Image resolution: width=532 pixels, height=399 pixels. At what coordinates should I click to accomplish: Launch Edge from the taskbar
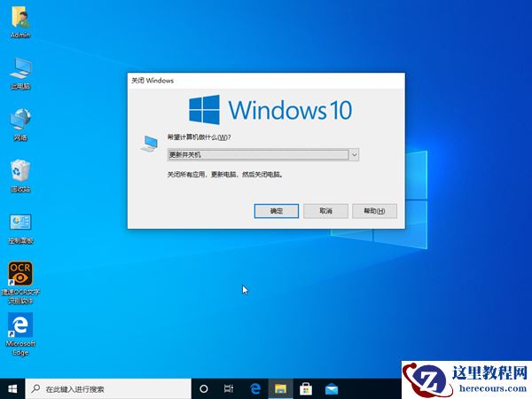coord(255,389)
